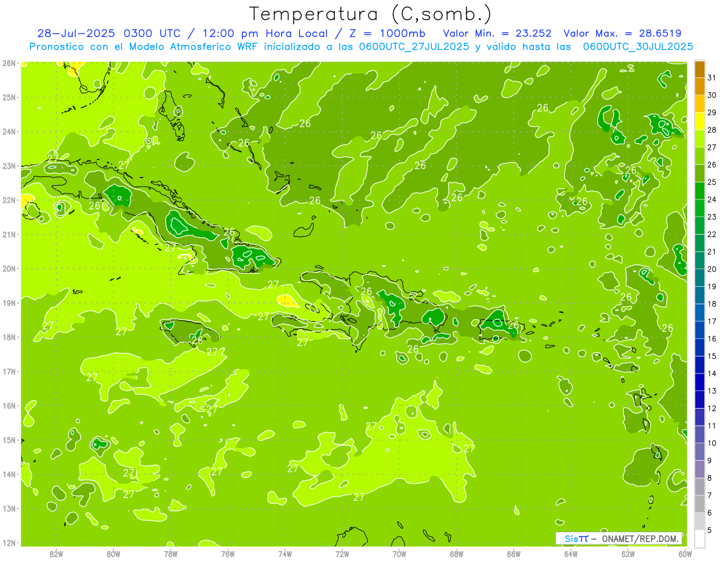
Task: Click the "13N" latitude axis label
Action: tap(9, 508)
